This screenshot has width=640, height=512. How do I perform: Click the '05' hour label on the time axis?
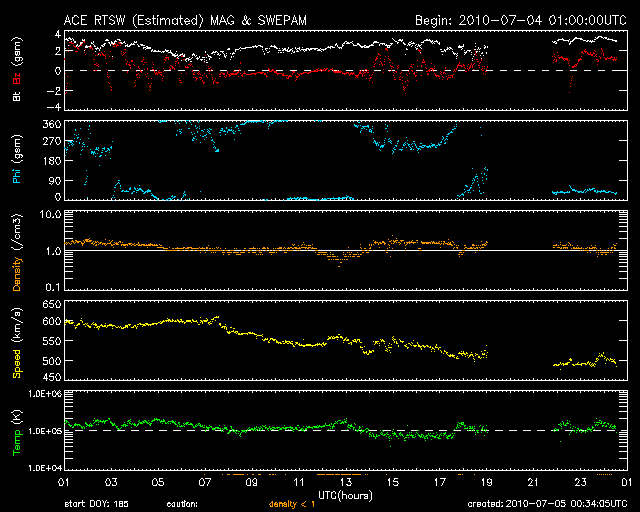tap(158, 483)
